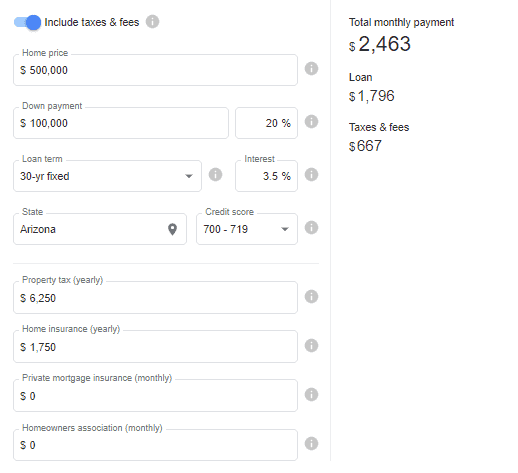Click the Home price input field
Screen dimensions: 518x473
(155, 70)
